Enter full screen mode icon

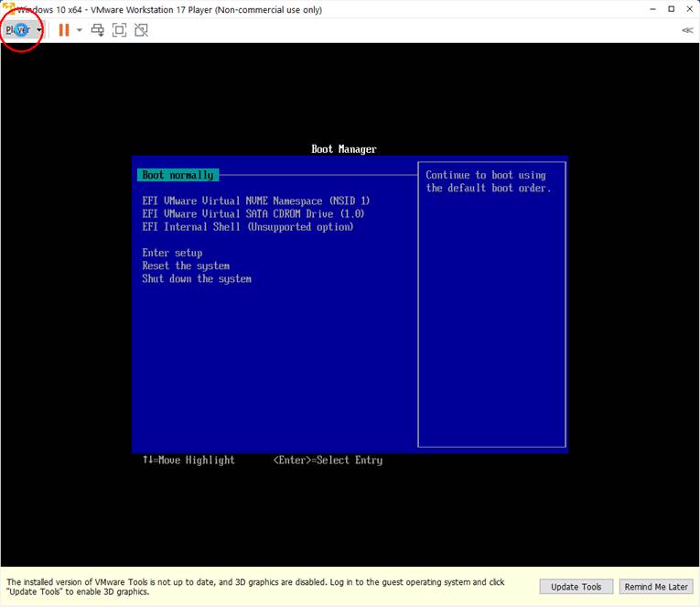coord(119,30)
